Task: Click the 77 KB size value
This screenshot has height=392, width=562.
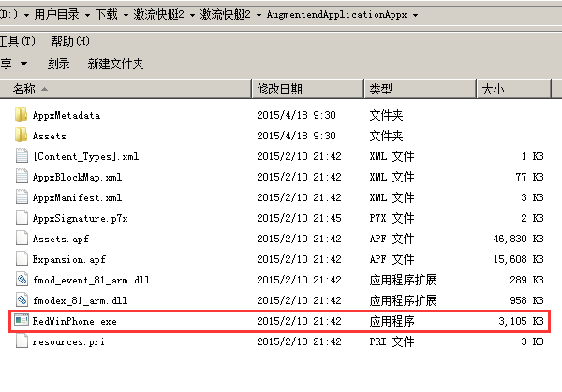Action: pyautogui.click(x=530, y=177)
